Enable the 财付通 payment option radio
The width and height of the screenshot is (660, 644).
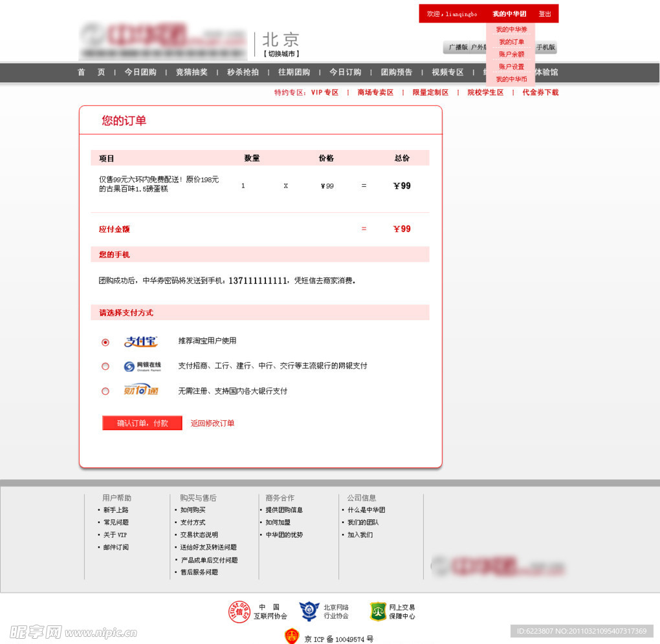[x=105, y=391]
